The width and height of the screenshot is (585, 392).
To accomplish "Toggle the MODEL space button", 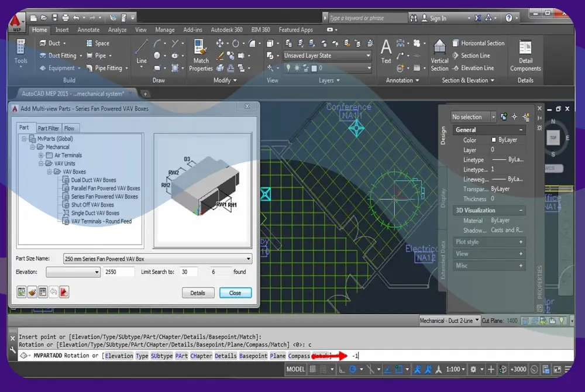I will (x=295, y=369).
